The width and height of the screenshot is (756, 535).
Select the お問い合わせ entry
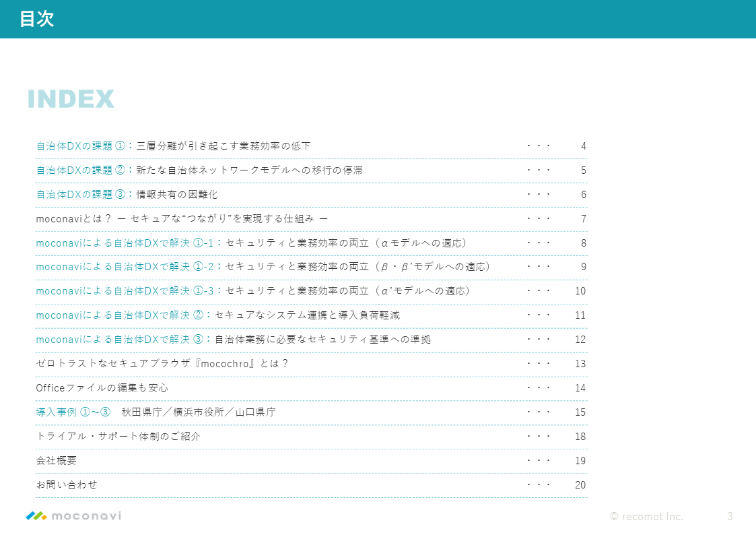[x=67, y=484]
